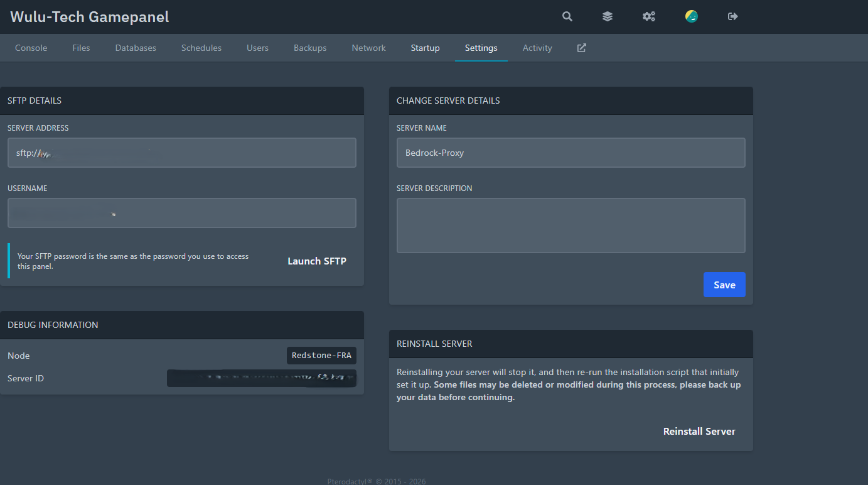
Task: Open the account avatar icon
Action: [692, 17]
